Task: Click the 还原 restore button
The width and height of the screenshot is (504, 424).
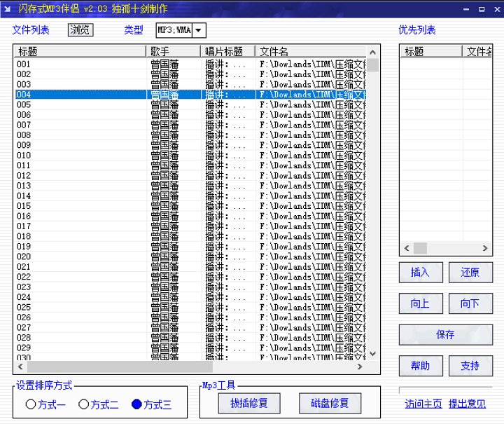Action: 470,273
